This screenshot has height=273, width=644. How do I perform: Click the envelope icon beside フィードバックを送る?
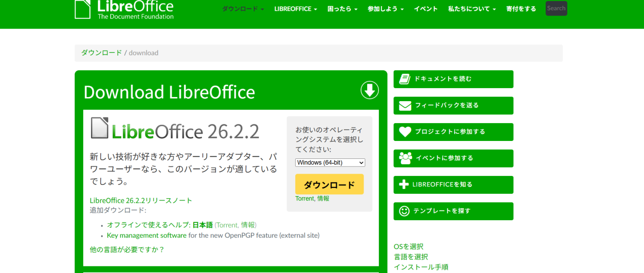tap(405, 106)
